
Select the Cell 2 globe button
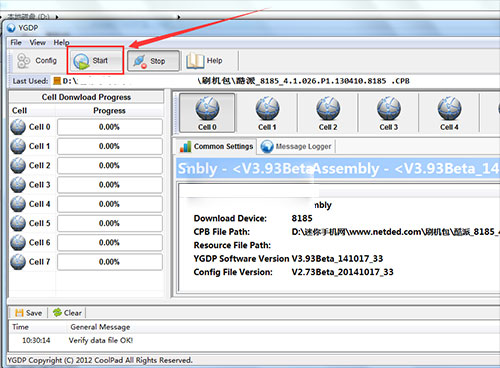[x=328, y=113]
